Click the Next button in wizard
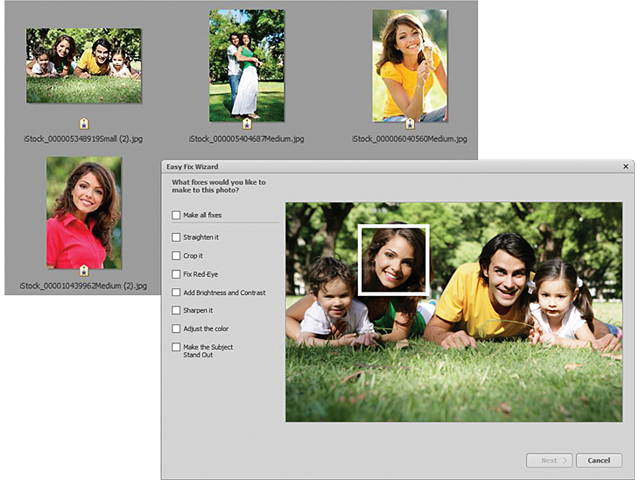The image size is (640, 480). (549, 460)
